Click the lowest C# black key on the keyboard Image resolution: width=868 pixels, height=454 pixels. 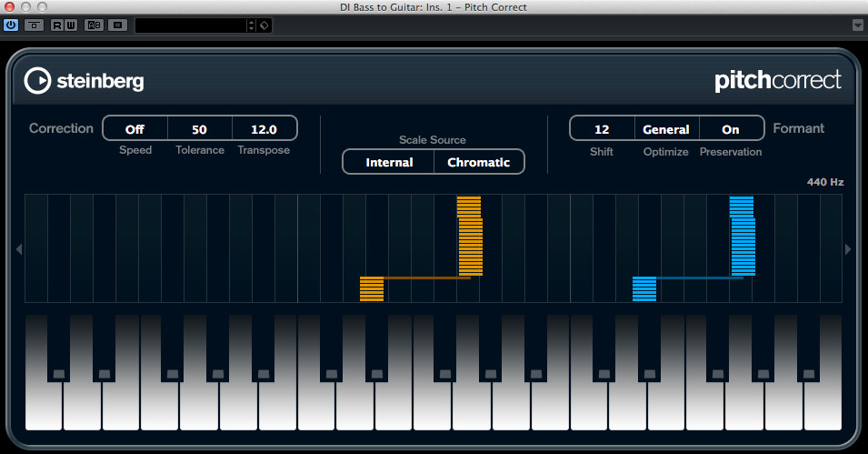point(59,348)
